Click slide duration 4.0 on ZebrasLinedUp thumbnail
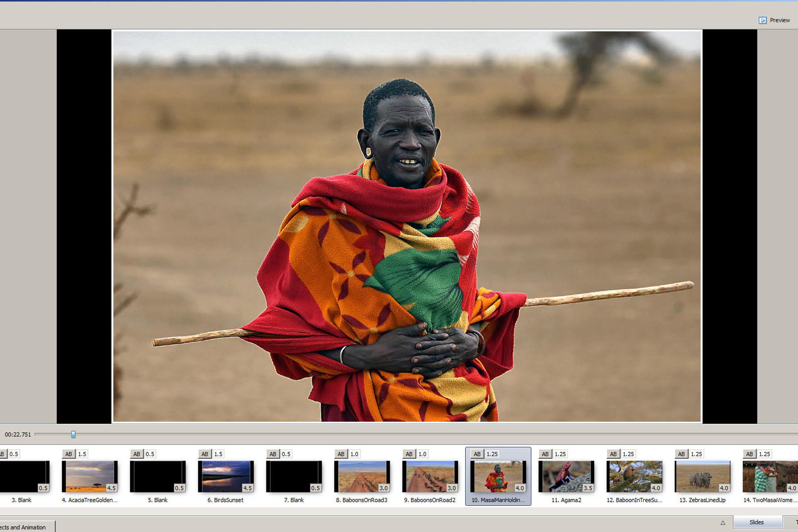The height and width of the screenshot is (532, 798). click(724, 488)
